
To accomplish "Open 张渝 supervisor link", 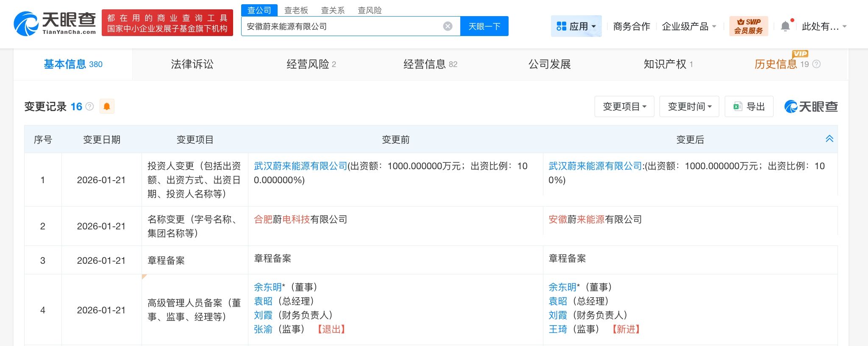I will (x=263, y=329).
